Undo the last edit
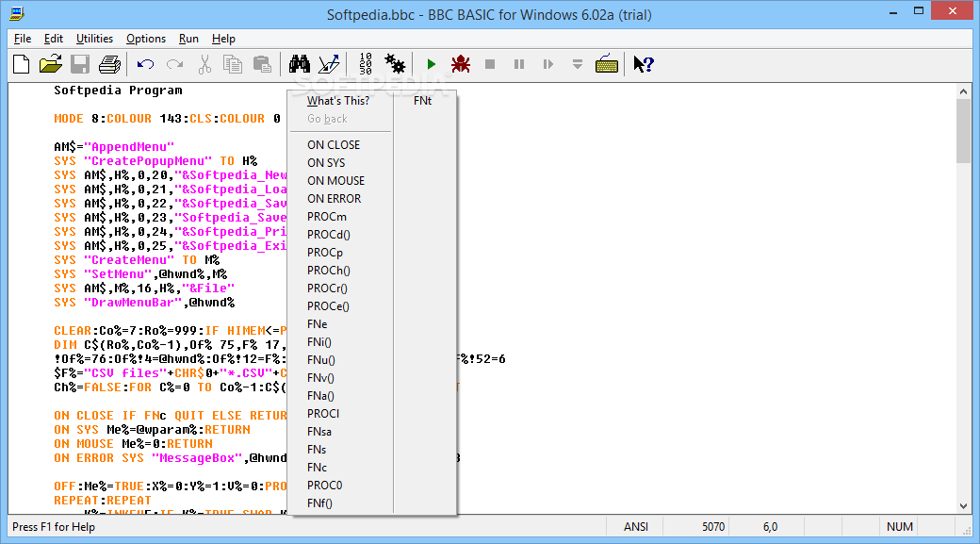Viewport: 980px width, 544px height. (145, 64)
